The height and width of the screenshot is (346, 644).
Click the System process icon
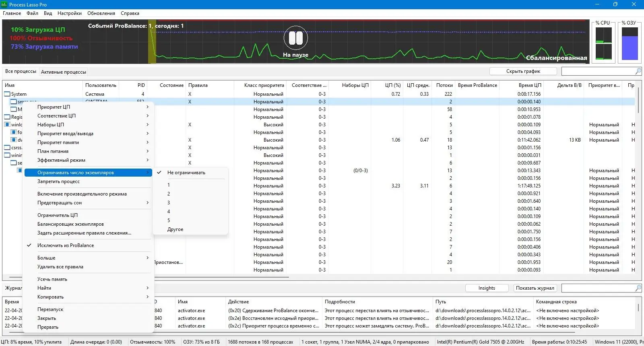7,94
